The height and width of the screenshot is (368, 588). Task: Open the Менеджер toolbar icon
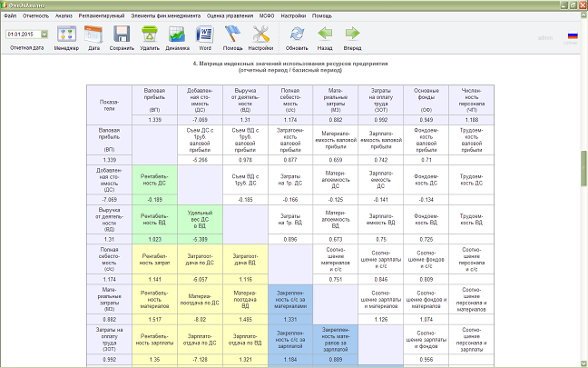coord(66,35)
